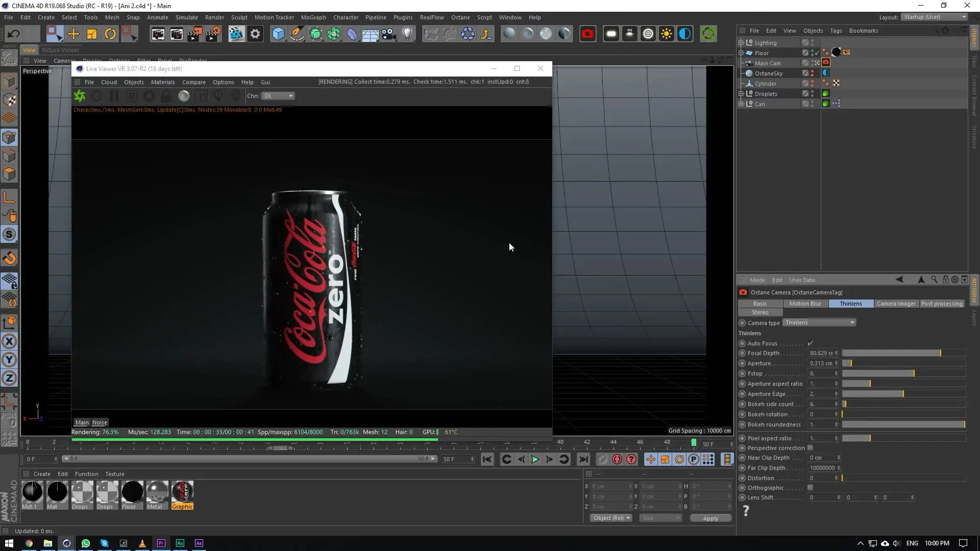Go to end of animation

click(x=583, y=459)
